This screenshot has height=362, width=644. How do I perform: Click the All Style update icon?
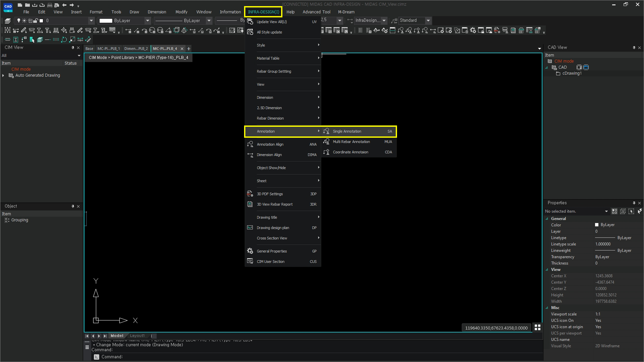[x=250, y=32]
